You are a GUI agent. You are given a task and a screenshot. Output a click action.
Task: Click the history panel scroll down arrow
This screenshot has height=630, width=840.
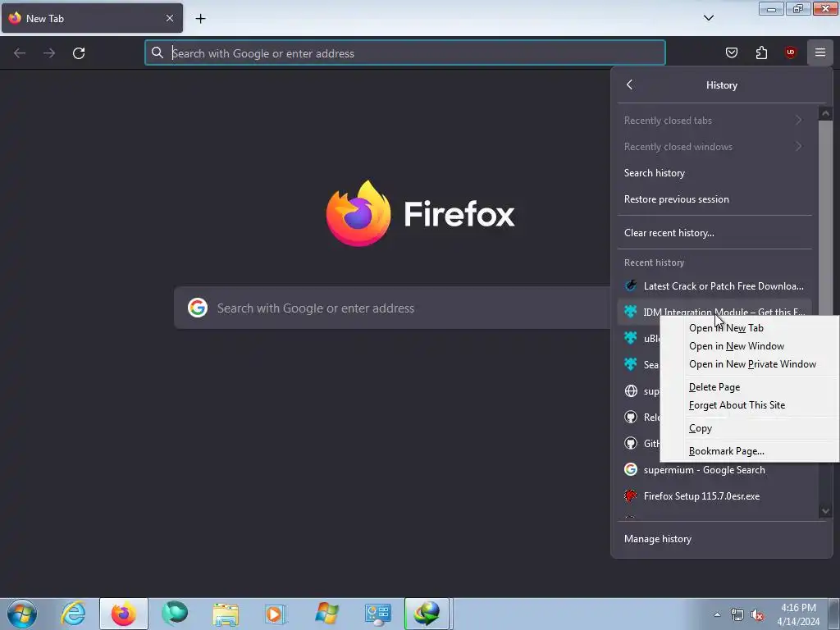coord(825,511)
